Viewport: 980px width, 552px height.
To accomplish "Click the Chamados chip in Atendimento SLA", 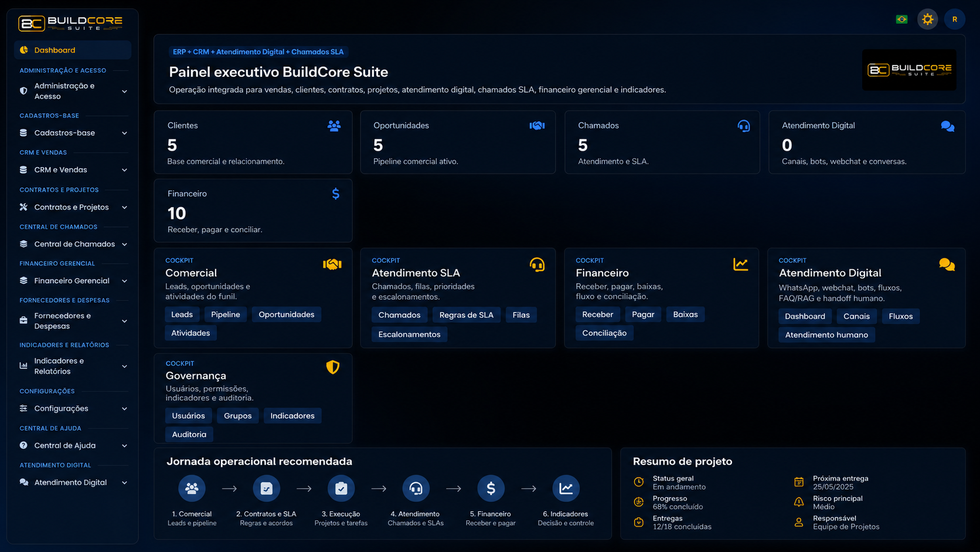I will (x=399, y=315).
